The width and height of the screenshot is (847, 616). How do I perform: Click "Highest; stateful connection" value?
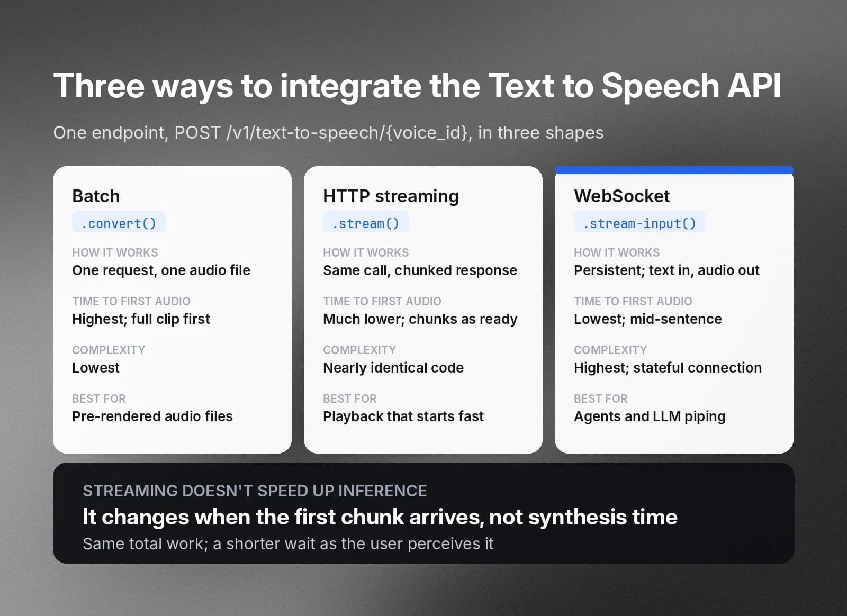point(668,368)
